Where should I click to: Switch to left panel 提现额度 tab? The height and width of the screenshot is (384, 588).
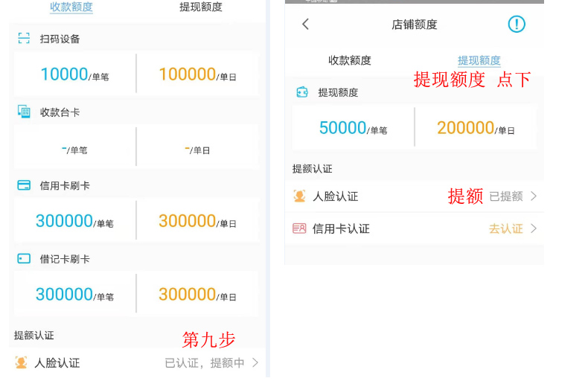[x=201, y=7]
